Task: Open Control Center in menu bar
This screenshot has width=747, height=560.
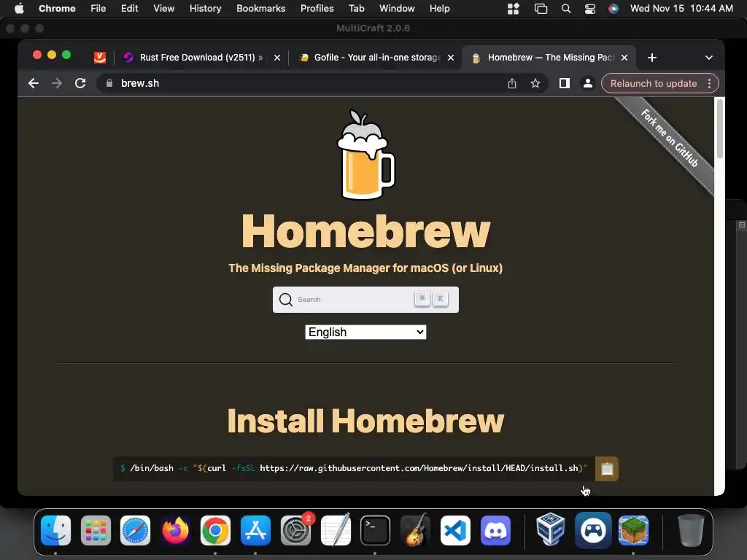Action: pos(589,9)
